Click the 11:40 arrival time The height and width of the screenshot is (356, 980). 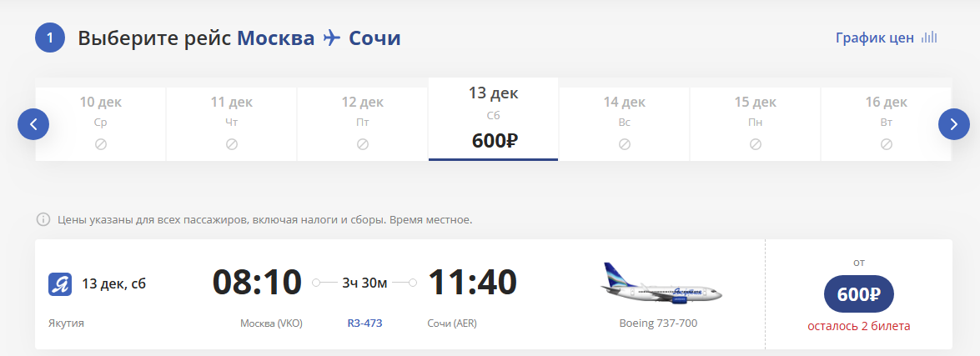(x=472, y=283)
